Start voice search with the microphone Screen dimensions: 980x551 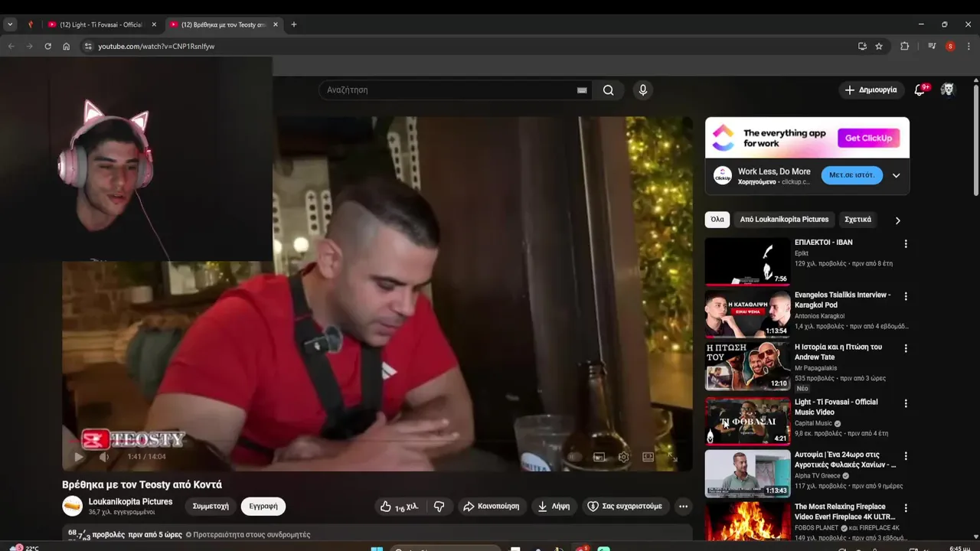coord(642,90)
